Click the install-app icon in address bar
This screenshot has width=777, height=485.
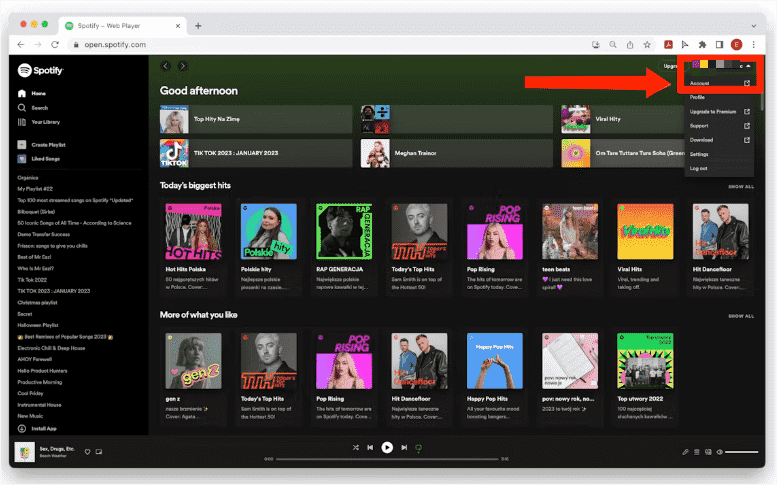pos(596,45)
